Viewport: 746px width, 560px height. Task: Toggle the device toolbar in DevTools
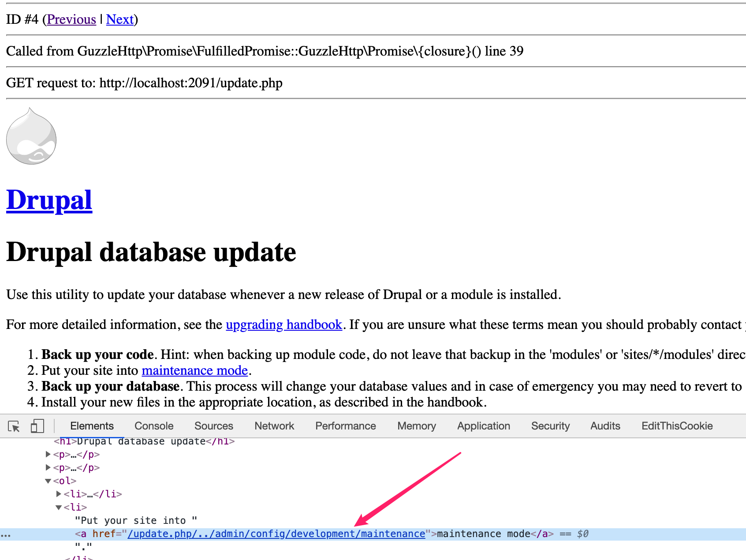(36, 426)
